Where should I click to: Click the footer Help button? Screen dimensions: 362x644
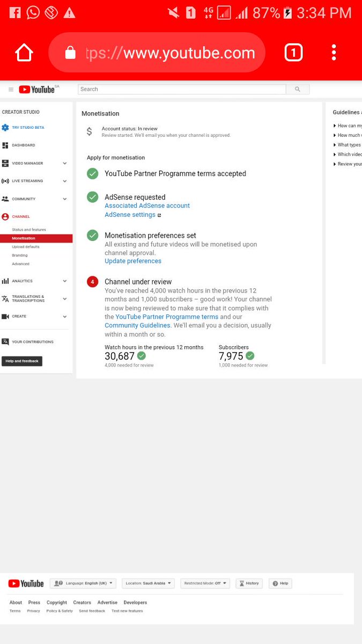pyautogui.click(x=280, y=583)
